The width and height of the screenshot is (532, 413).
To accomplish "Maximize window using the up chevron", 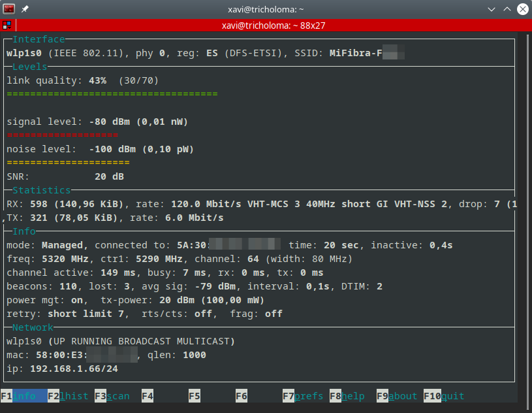I will click(507, 9).
